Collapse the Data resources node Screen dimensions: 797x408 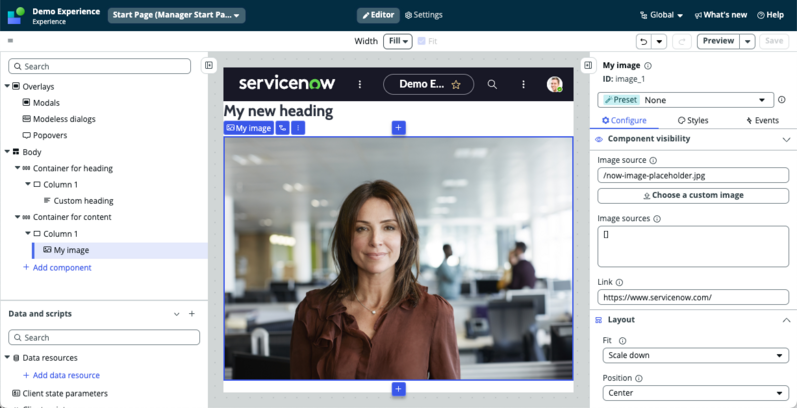coord(7,357)
